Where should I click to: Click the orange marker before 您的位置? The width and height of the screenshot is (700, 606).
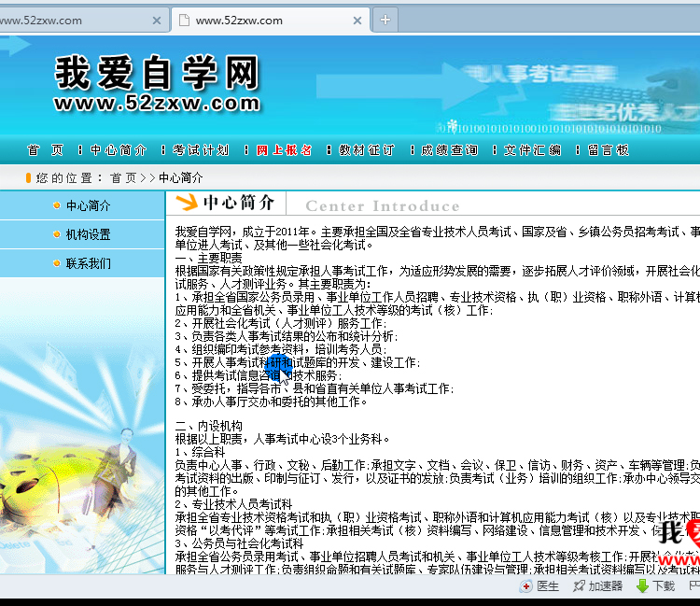point(28,178)
